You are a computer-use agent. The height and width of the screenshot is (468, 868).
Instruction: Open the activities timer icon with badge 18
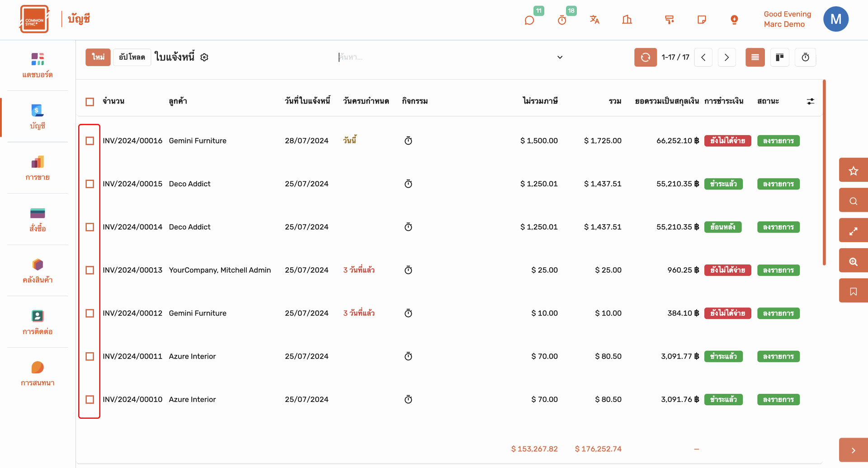(562, 20)
